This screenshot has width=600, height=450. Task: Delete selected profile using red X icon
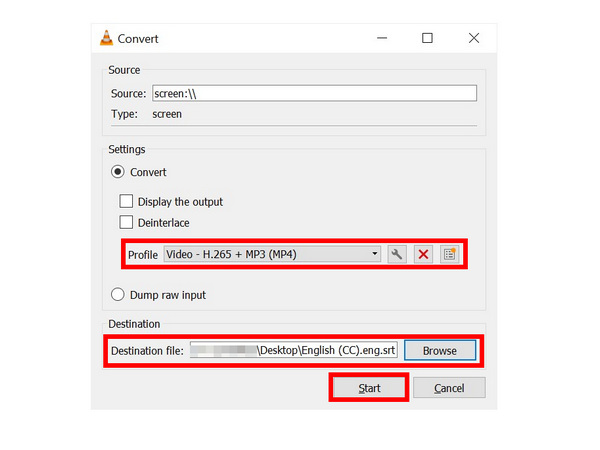tap(423, 254)
